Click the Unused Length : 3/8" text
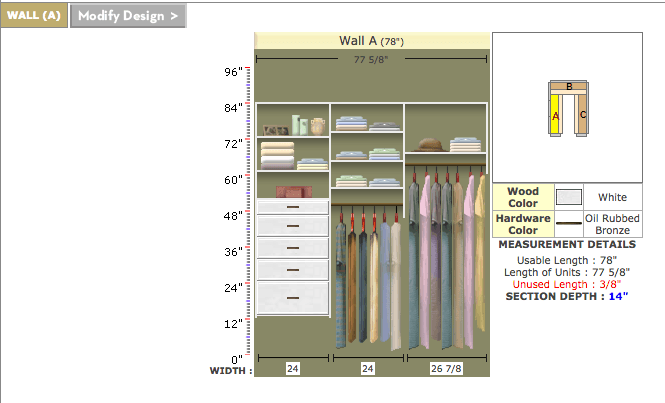 point(567,284)
